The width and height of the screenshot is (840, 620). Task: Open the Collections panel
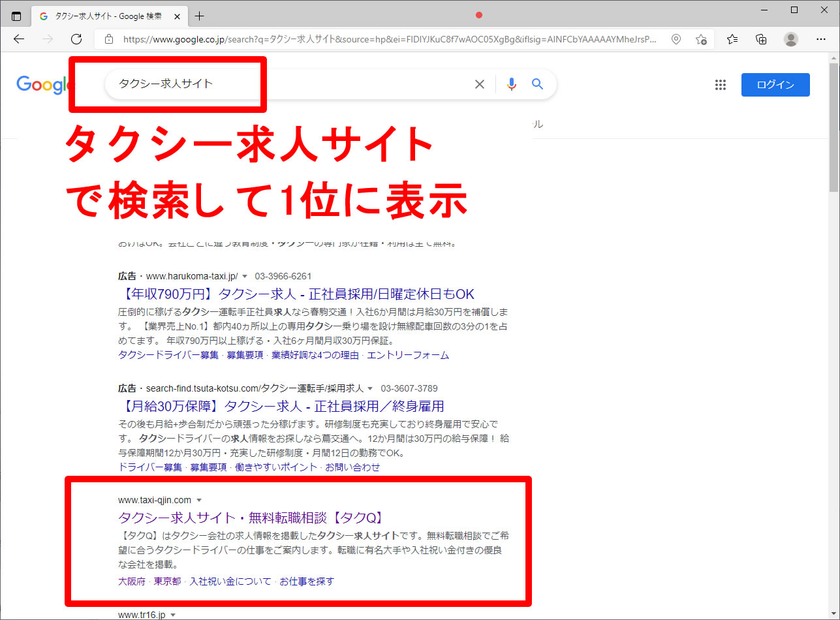coord(761,39)
